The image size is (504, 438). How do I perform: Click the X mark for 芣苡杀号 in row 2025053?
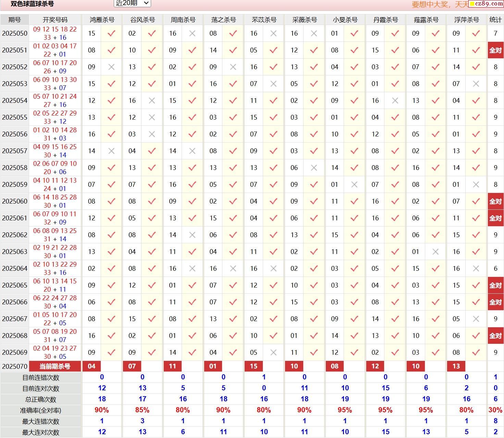[273, 84]
